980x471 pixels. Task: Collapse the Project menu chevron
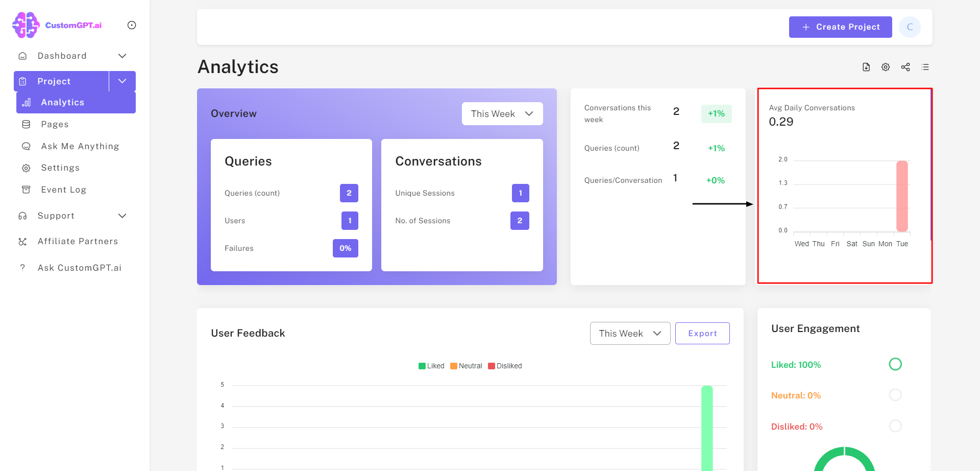tap(122, 81)
